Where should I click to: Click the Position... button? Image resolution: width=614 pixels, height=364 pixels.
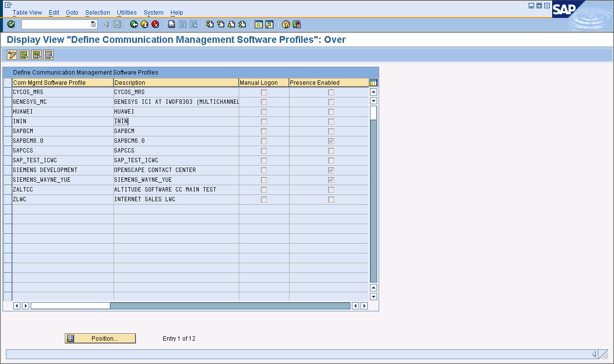[x=100, y=338]
